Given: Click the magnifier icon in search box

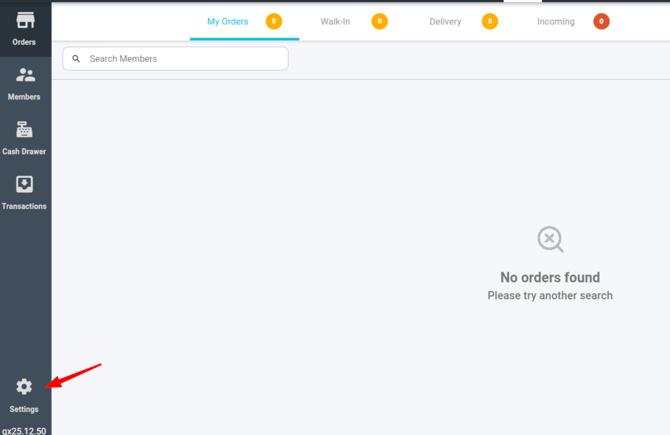Looking at the screenshot, I should pyautogui.click(x=76, y=59).
